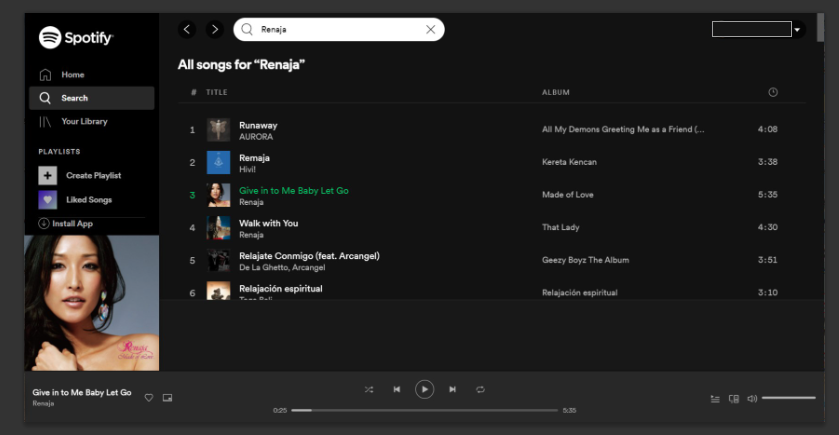
Task: Open picture-in-picture mini player icon
Action: [x=167, y=398]
